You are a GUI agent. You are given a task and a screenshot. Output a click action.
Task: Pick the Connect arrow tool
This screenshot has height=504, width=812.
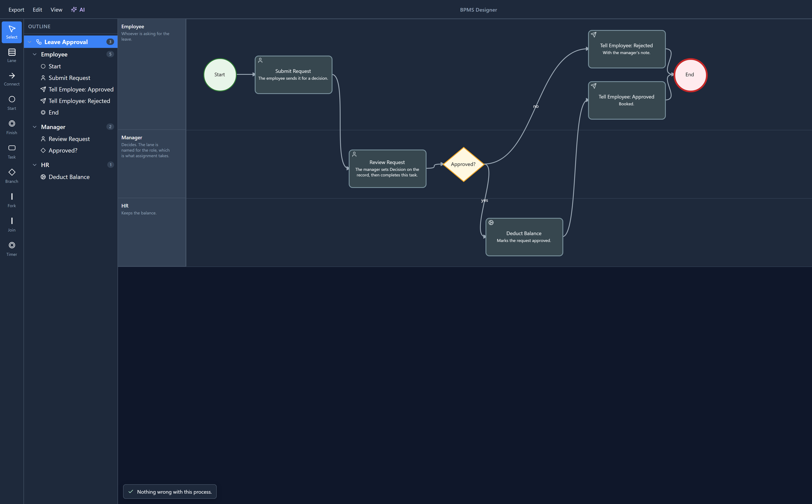pos(12,79)
